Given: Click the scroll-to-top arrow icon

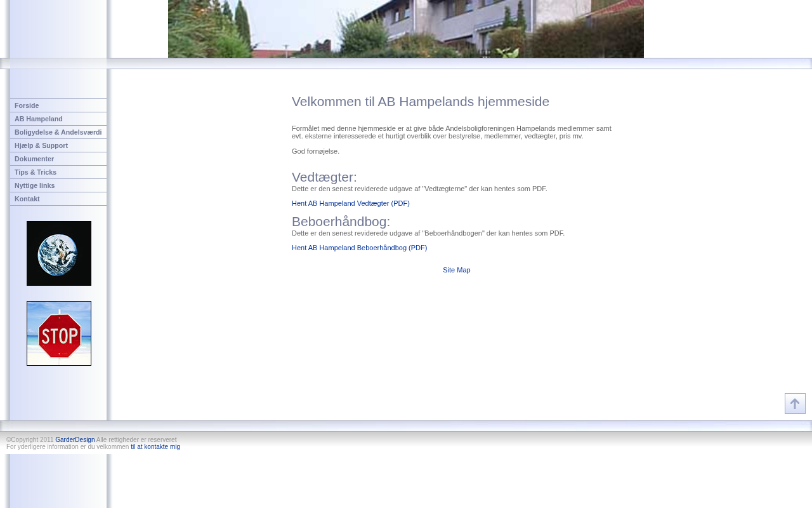Looking at the screenshot, I should pos(795,404).
